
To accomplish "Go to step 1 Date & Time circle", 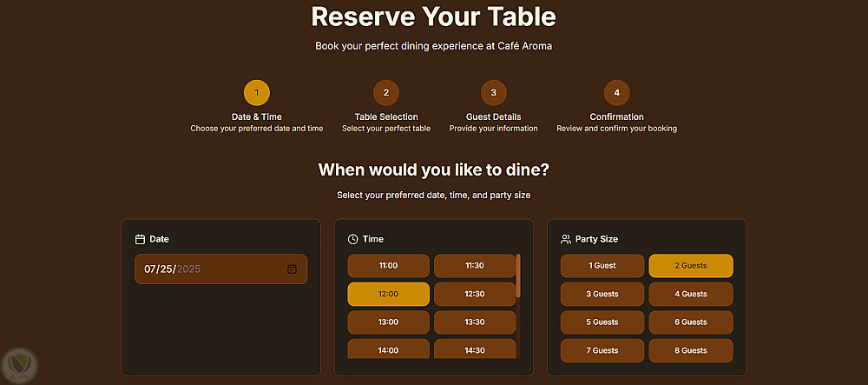I will 256,92.
